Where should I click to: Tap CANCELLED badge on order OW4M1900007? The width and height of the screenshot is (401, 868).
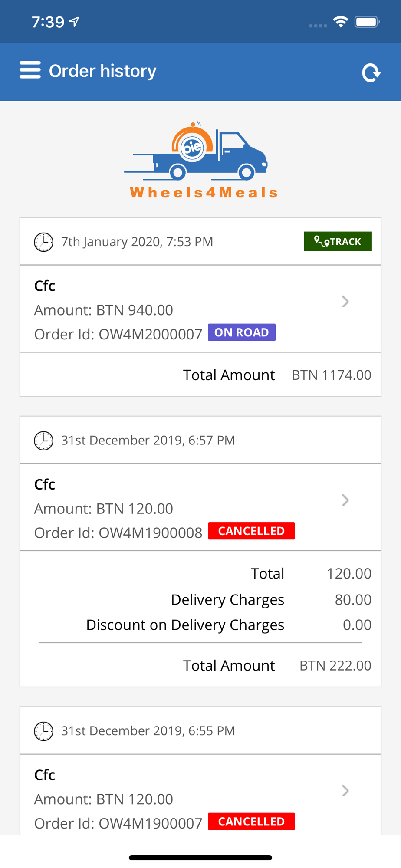point(251,822)
